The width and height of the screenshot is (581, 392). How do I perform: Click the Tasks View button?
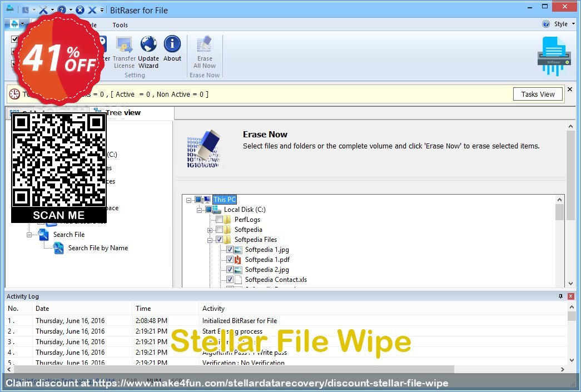click(x=538, y=94)
